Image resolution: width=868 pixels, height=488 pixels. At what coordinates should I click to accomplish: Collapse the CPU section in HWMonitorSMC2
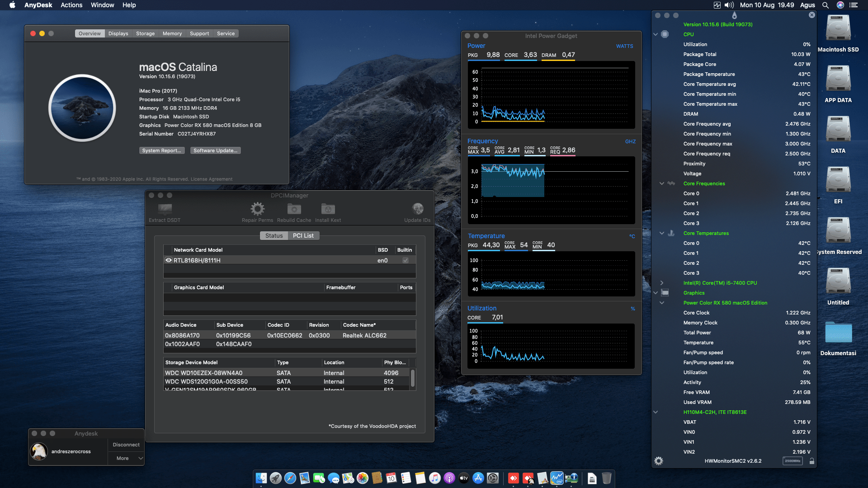[x=655, y=34]
